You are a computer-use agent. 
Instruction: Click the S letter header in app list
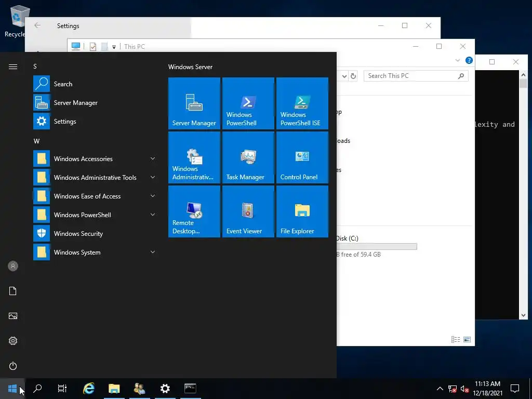click(x=35, y=66)
